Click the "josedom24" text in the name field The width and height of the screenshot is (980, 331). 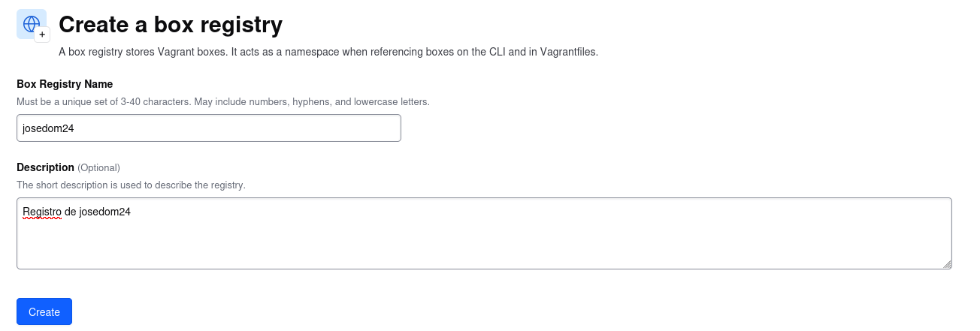click(x=48, y=128)
